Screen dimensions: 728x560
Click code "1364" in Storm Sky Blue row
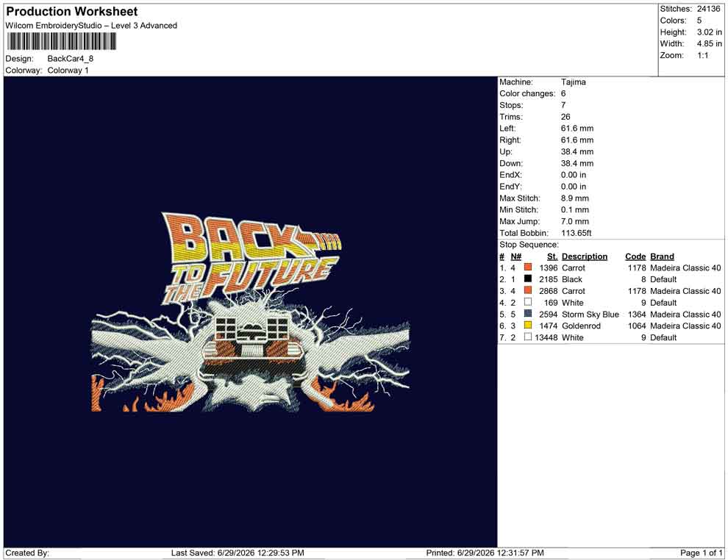coord(637,314)
